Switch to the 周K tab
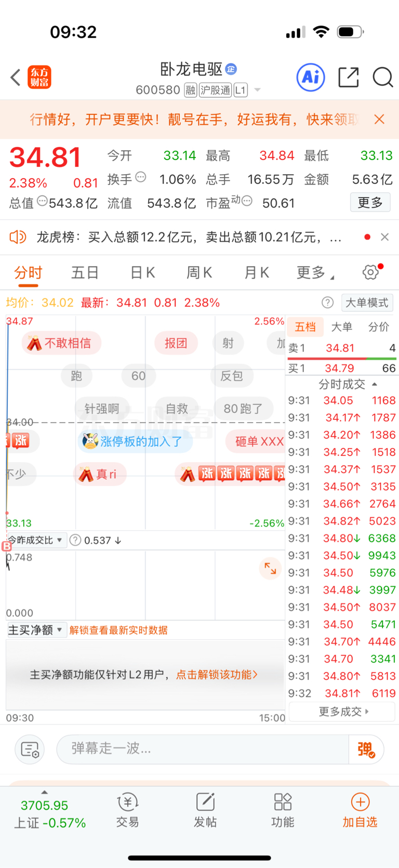399x868 pixels. (x=199, y=272)
